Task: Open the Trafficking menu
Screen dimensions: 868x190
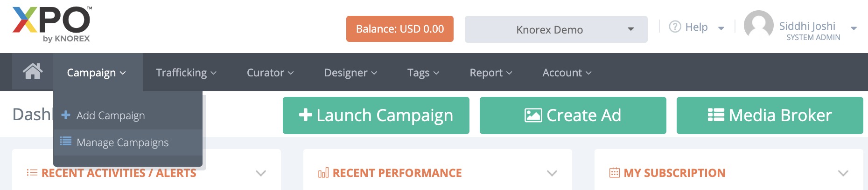Action: pos(186,73)
